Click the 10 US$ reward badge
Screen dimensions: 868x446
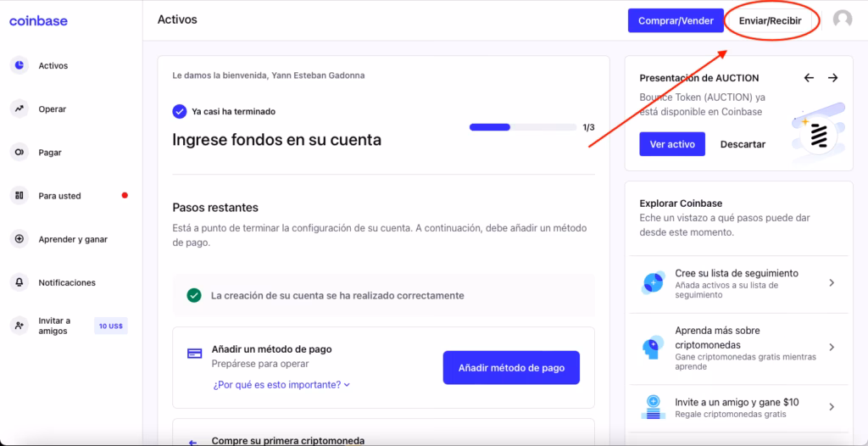[x=111, y=326]
